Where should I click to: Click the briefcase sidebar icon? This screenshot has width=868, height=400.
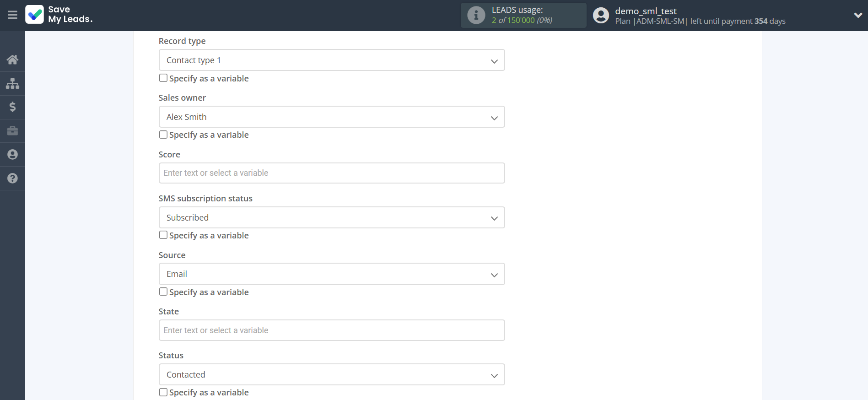point(12,131)
